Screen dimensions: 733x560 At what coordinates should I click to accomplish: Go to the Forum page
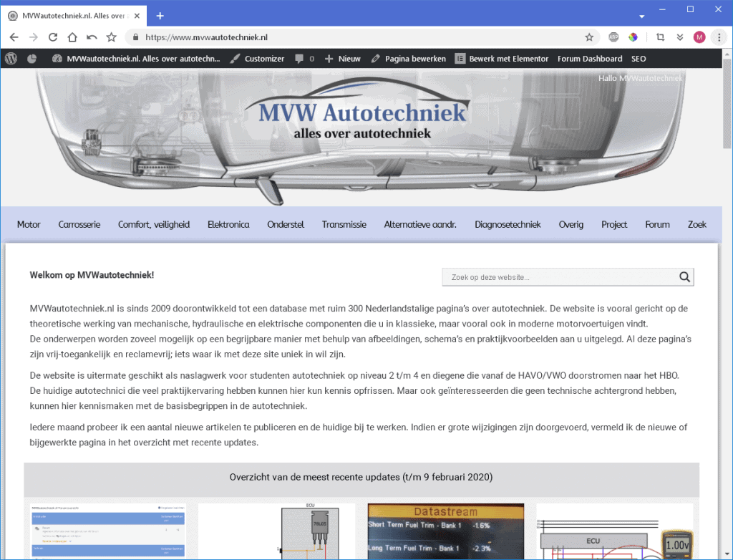[x=657, y=225]
